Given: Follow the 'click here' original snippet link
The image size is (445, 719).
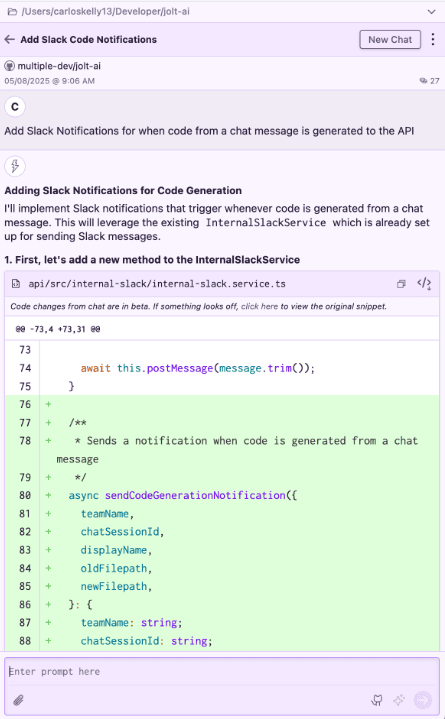Looking at the screenshot, I should pyautogui.click(x=259, y=306).
